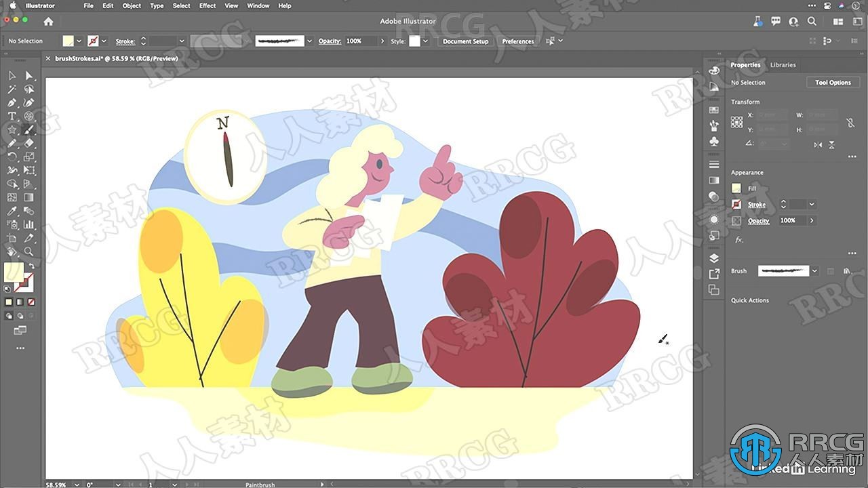
Task: Select the Type tool
Action: pos(12,117)
